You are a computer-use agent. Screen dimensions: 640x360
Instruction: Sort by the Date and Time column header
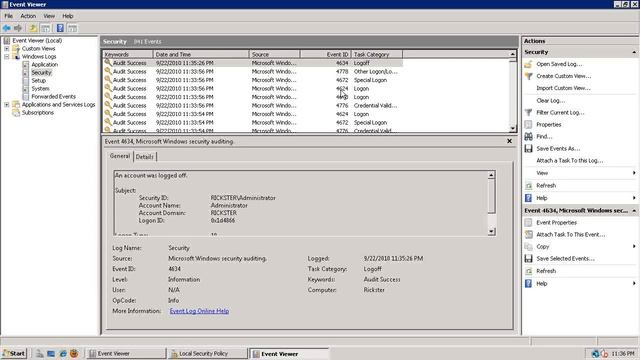[x=201, y=54]
